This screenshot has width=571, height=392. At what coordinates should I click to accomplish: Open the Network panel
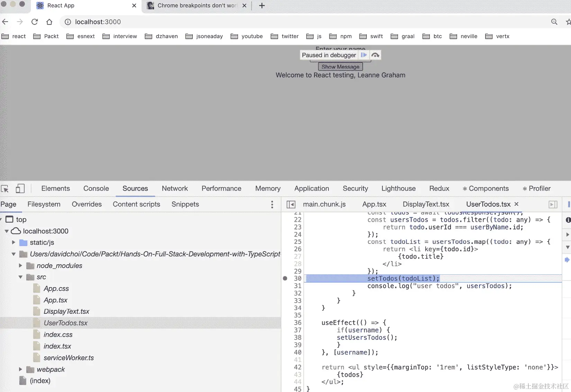tap(175, 189)
